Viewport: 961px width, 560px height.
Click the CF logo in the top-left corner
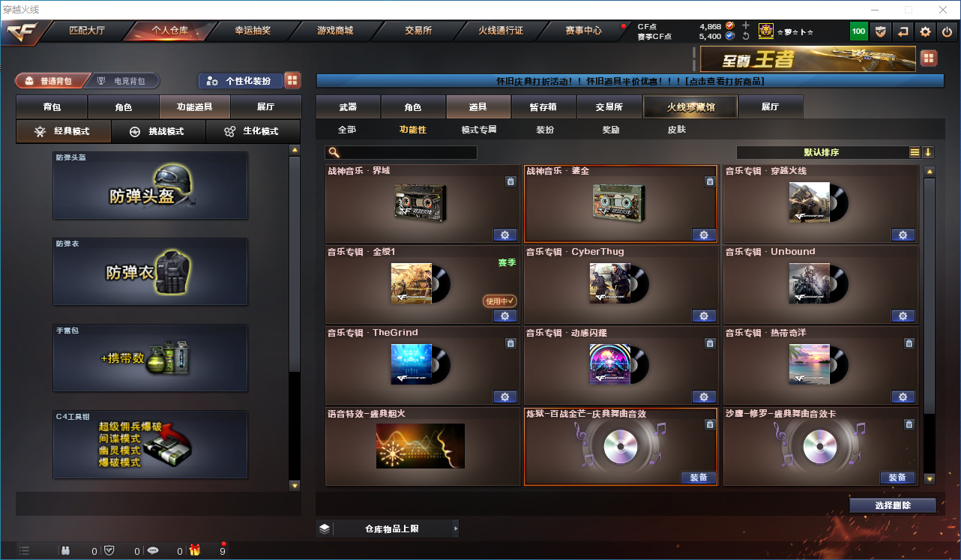pos(22,31)
